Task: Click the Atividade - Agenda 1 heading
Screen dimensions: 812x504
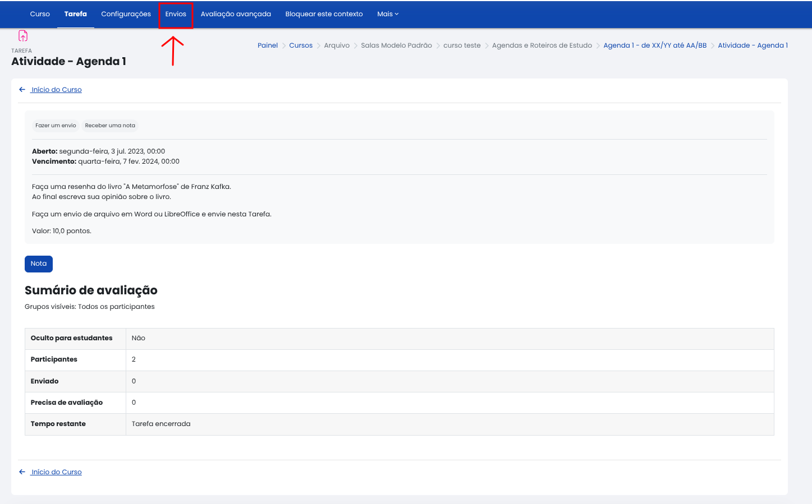Action: point(68,61)
